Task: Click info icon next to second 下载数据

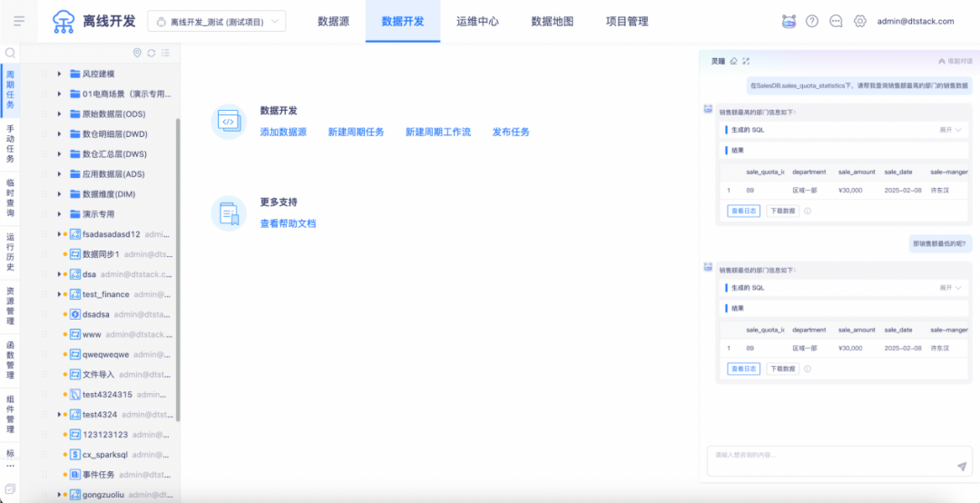Action: pyautogui.click(x=808, y=370)
